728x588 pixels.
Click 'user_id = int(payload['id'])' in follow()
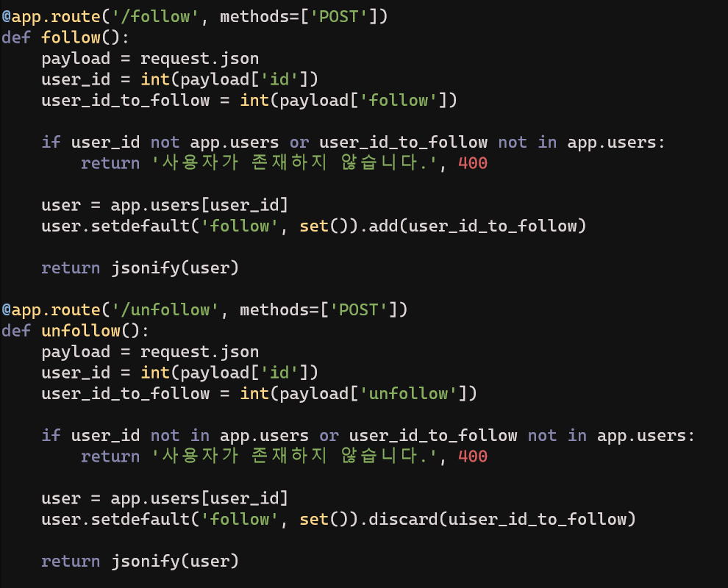click(179, 79)
